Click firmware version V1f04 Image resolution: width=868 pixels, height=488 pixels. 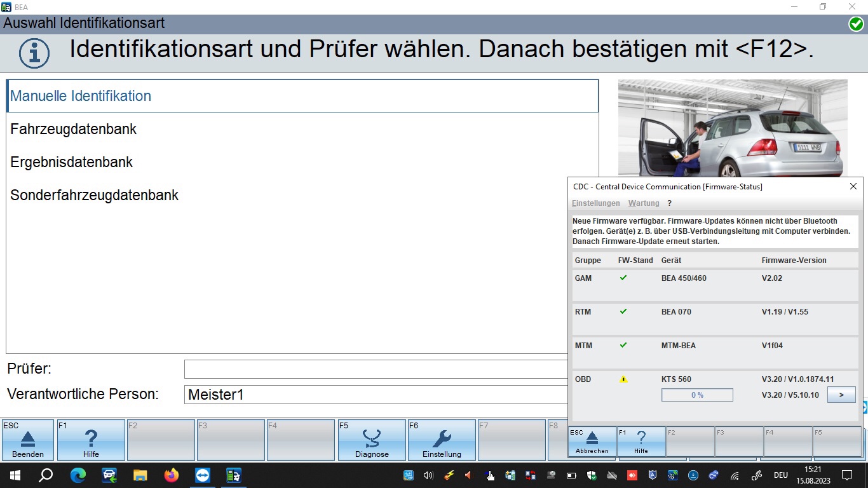pos(772,346)
